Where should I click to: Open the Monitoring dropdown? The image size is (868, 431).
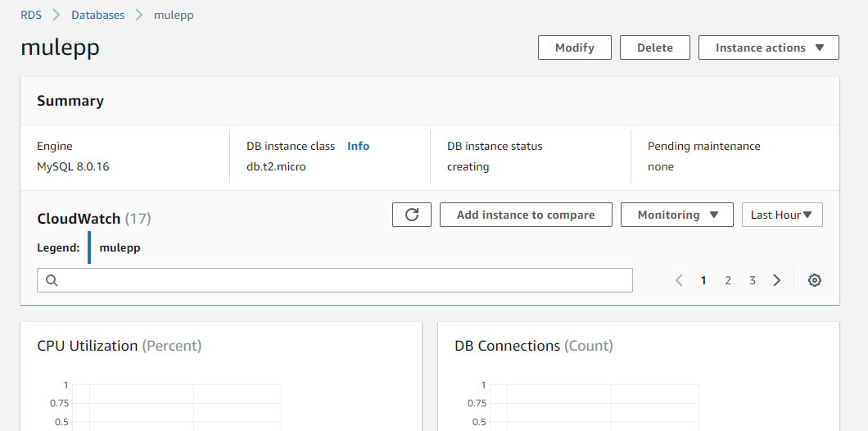[x=677, y=215]
